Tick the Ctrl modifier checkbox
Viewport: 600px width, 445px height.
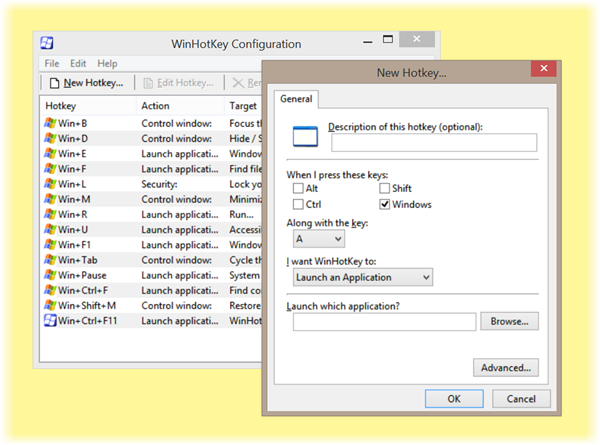coord(298,205)
